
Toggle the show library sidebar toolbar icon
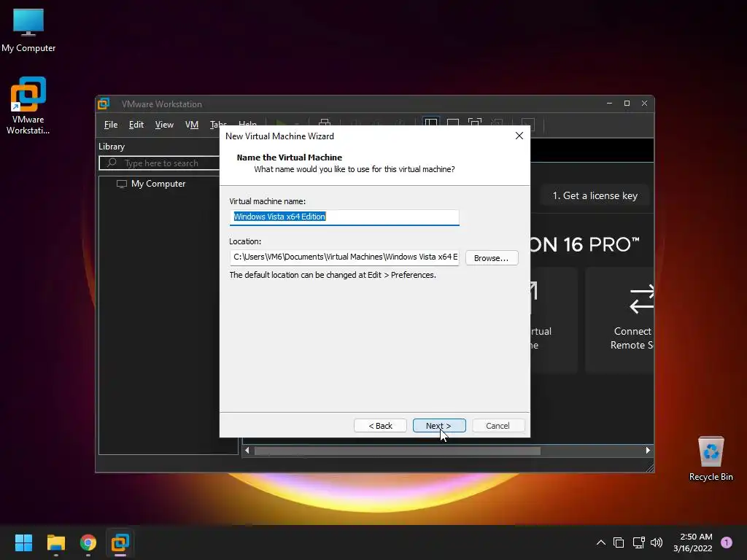(430, 124)
